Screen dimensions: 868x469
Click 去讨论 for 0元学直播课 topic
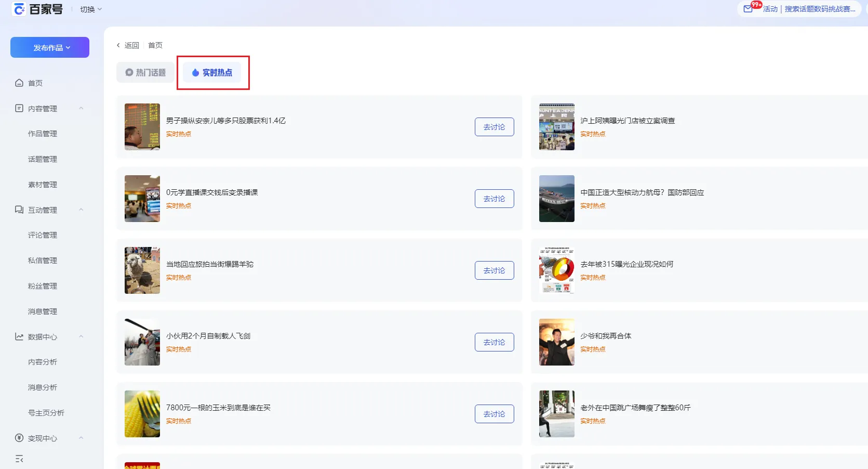(x=495, y=199)
